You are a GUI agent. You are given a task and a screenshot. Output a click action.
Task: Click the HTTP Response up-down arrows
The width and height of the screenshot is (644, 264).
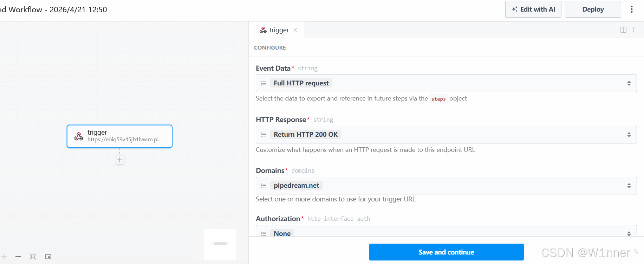(x=629, y=135)
